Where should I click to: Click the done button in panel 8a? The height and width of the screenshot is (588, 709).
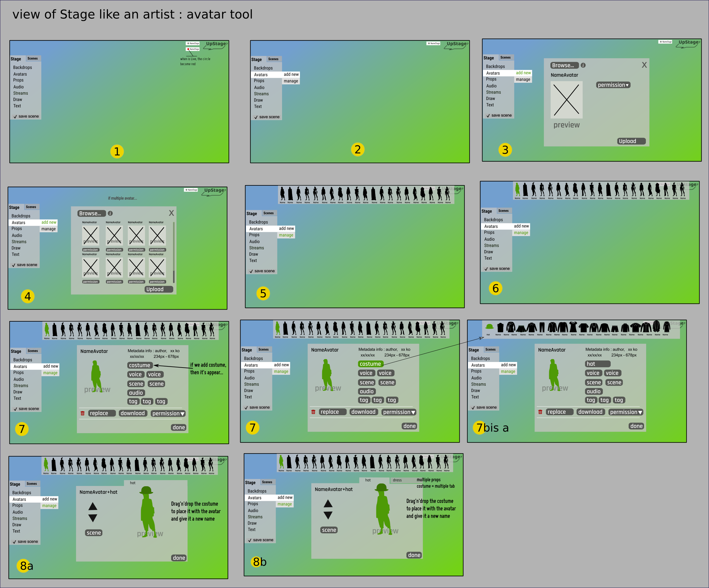coord(179,558)
